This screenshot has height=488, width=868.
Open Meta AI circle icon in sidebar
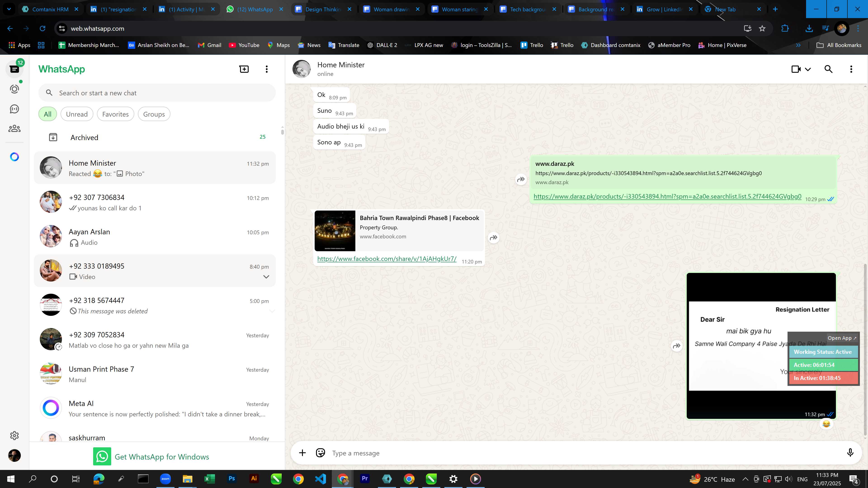click(14, 157)
